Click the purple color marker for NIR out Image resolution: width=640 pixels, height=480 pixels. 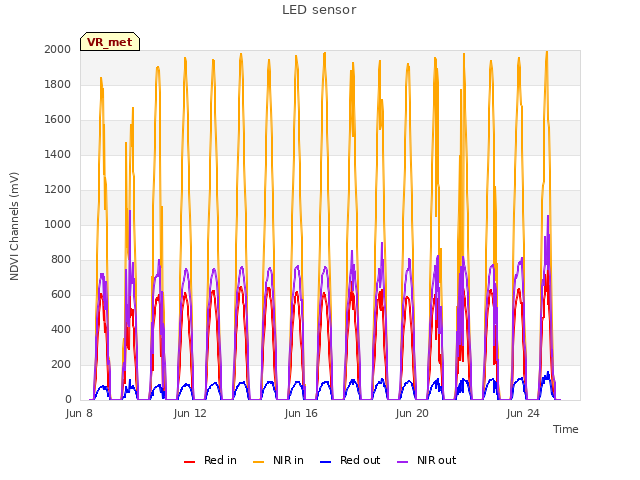[x=402, y=462]
